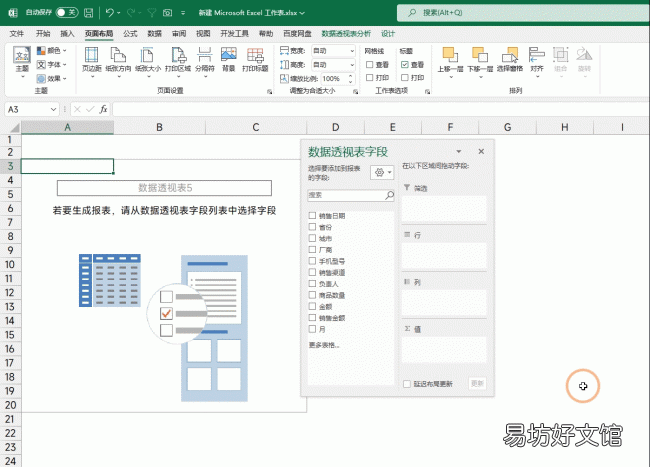This screenshot has width=650, height=467.
Task: Click the magnifier in the field search box
Action: 389,195
